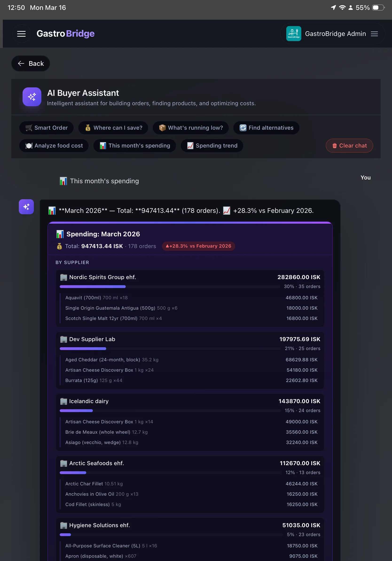Click the assistant avatar beside the reply
This screenshot has width=392, height=561.
(26, 207)
